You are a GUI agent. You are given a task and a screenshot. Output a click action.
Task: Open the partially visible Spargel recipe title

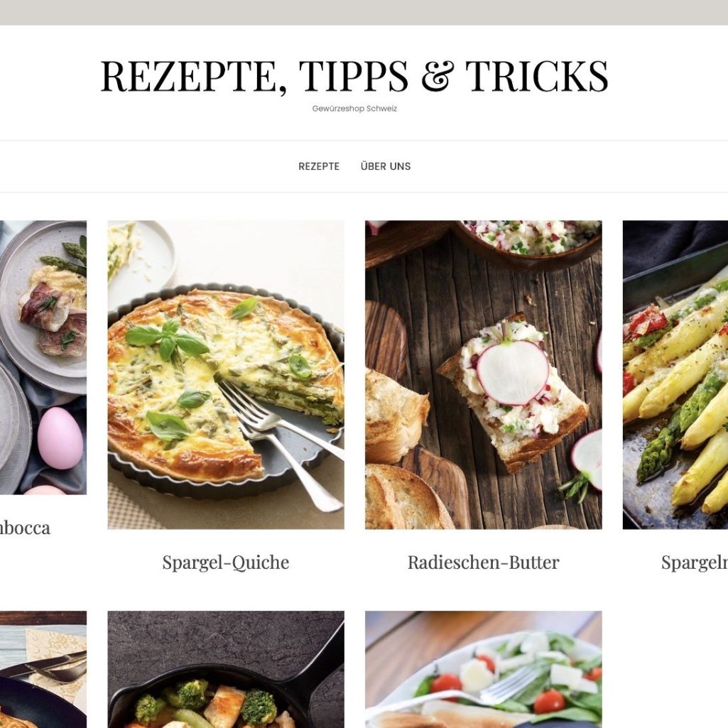pyautogui.click(x=694, y=563)
